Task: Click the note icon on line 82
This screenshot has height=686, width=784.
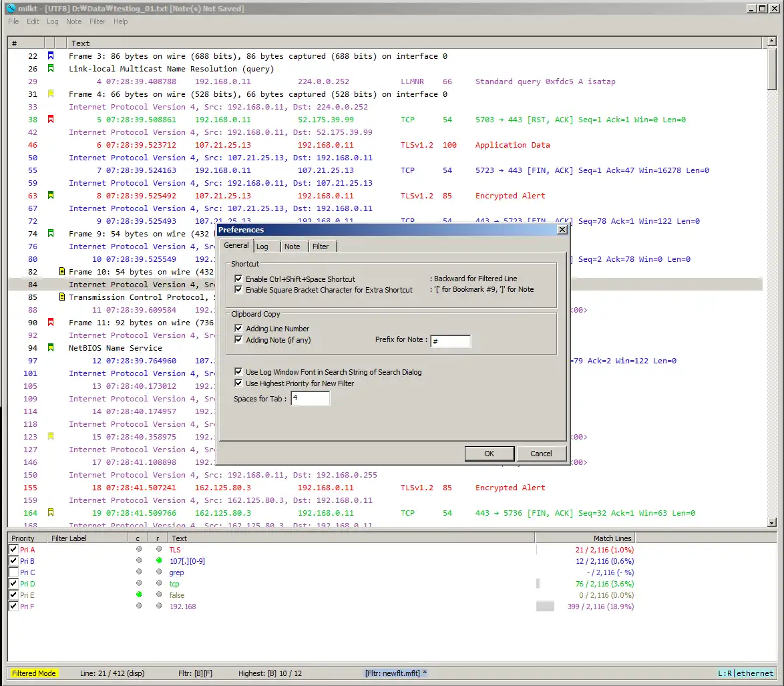Action: (x=62, y=271)
